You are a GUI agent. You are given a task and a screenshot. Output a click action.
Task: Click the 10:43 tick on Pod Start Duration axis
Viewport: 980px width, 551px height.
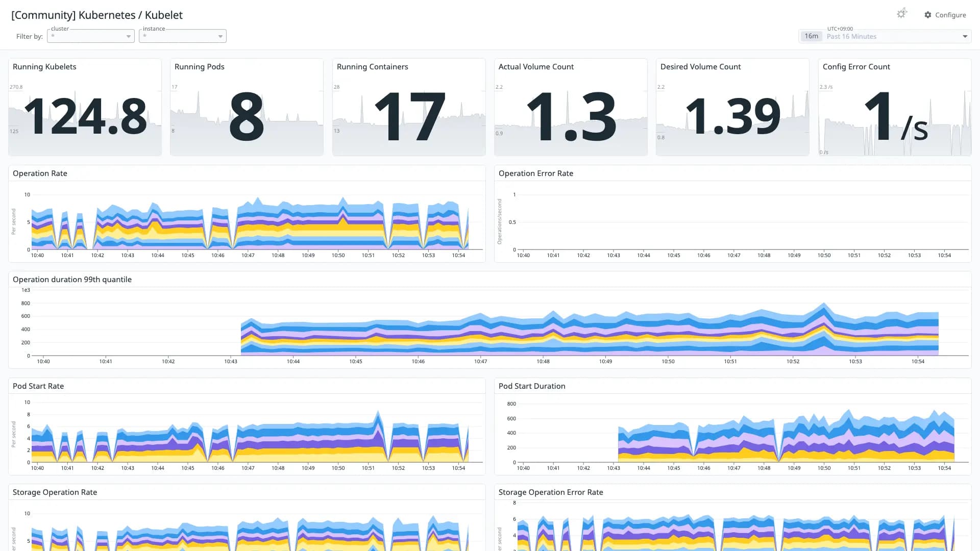pyautogui.click(x=614, y=468)
